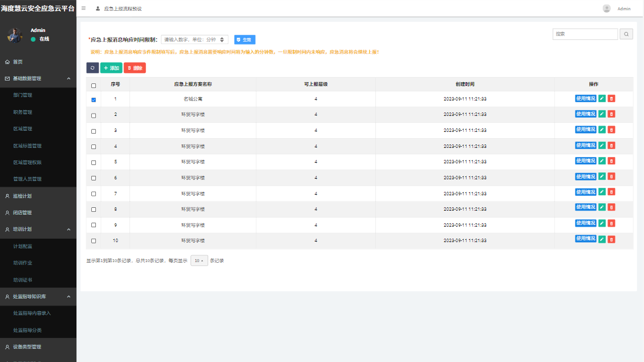
Task: Click the green 添加 button
Action: [x=111, y=68]
